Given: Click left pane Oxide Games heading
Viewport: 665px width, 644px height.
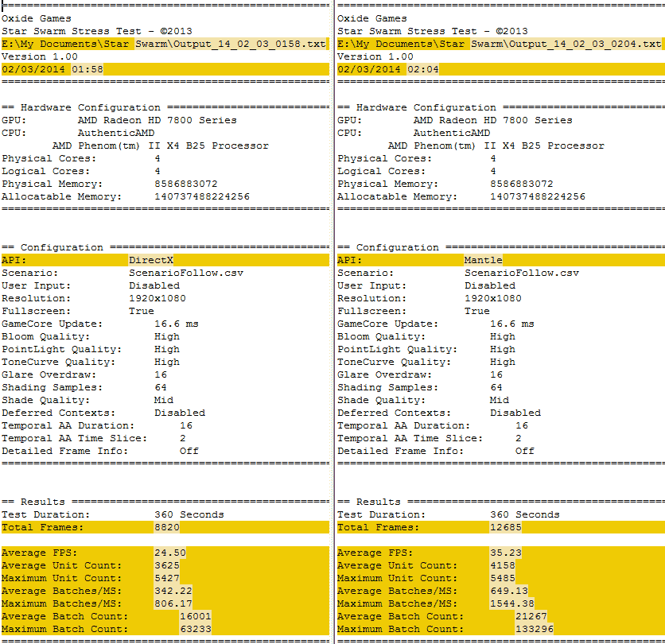Looking at the screenshot, I should tap(37, 18).
